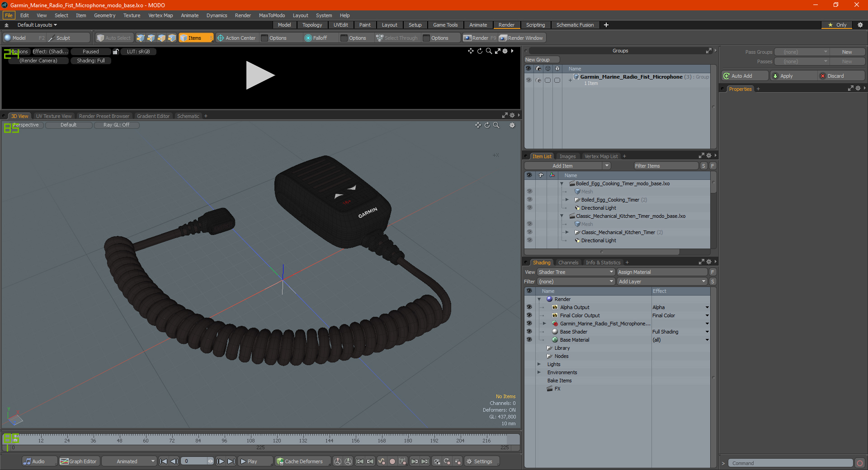
Task: Open the Texture menu
Action: pos(132,15)
